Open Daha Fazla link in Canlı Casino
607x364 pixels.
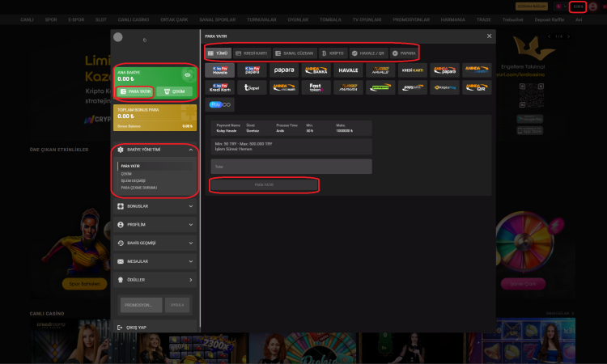(560, 313)
